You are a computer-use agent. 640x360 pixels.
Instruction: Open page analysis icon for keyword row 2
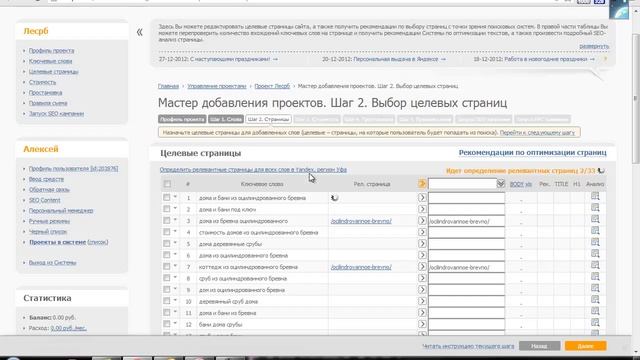coord(595,208)
